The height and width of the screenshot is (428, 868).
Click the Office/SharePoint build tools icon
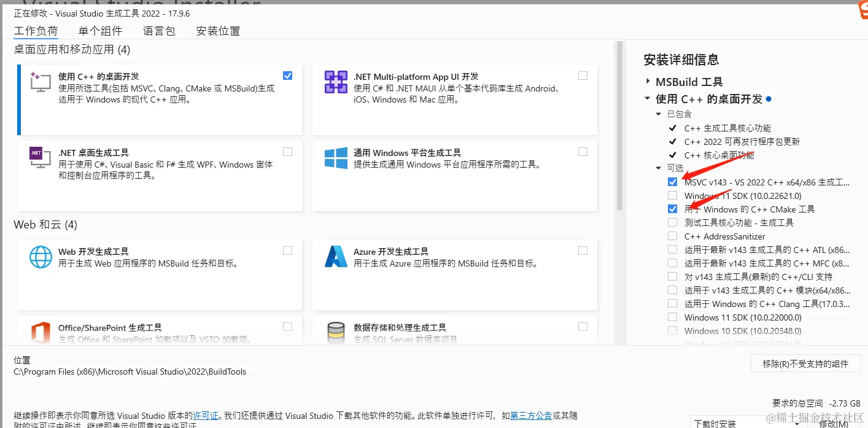[x=41, y=332]
